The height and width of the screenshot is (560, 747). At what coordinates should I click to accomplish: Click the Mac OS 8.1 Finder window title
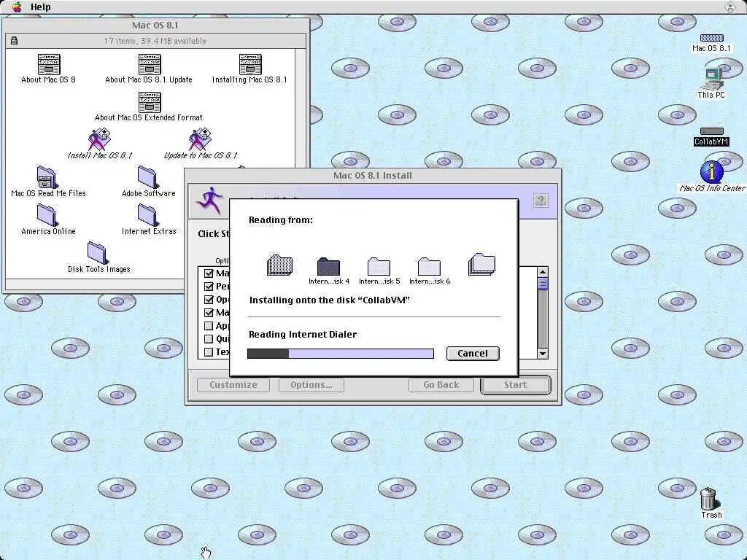point(155,26)
